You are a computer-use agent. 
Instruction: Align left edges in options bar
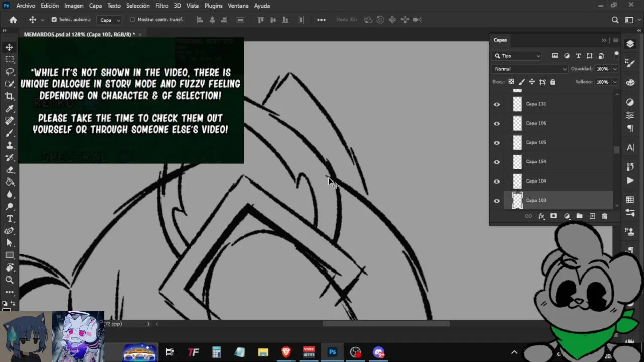point(200,20)
